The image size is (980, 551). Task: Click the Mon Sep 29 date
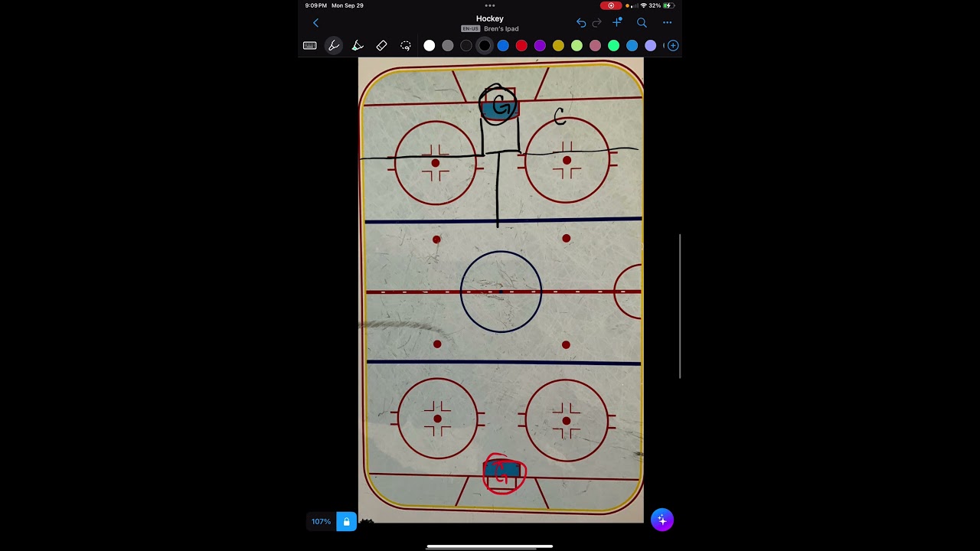coord(348,5)
